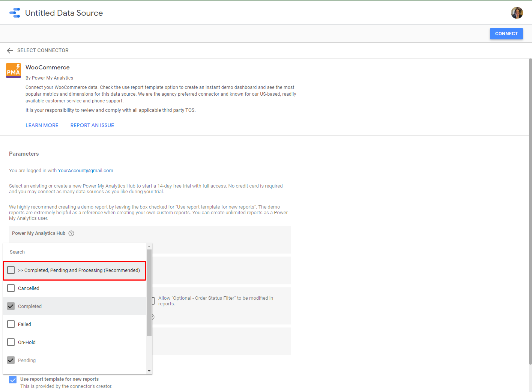Click the PMA WooCommerce connector logo
Image resolution: width=532 pixels, height=392 pixels.
pyautogui.click(x=14, y=71)
